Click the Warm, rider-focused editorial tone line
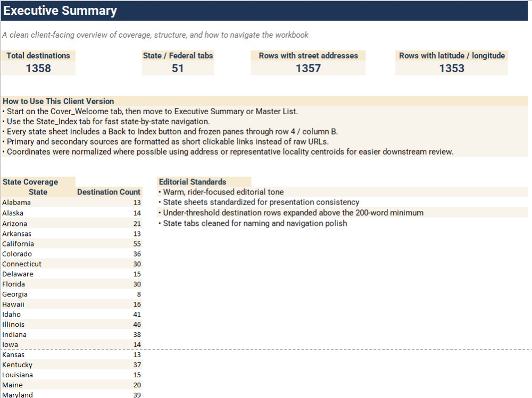532x398 pixels. (342, 192)
